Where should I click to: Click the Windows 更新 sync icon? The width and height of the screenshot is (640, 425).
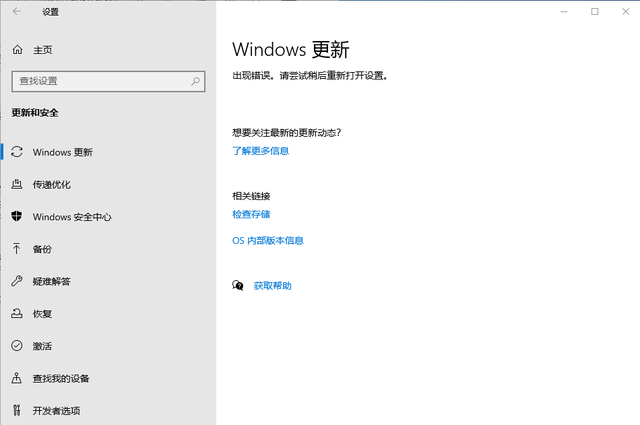click(x=17, y=152)
